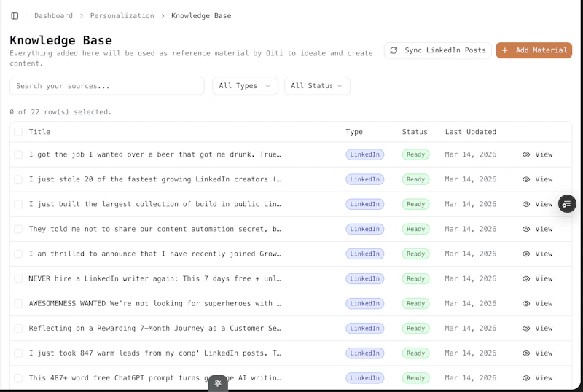The image size is (583, 392).
Task: Open title 'AWESOMENESS WANTED We're not looking'
Action: [155, 304]
